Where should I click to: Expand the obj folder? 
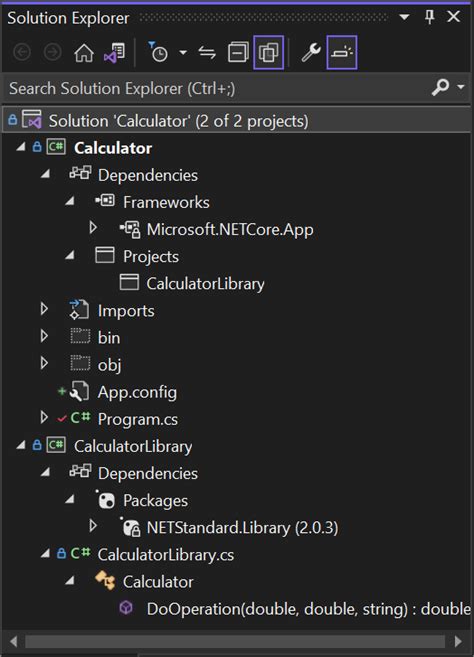point(44,363)
